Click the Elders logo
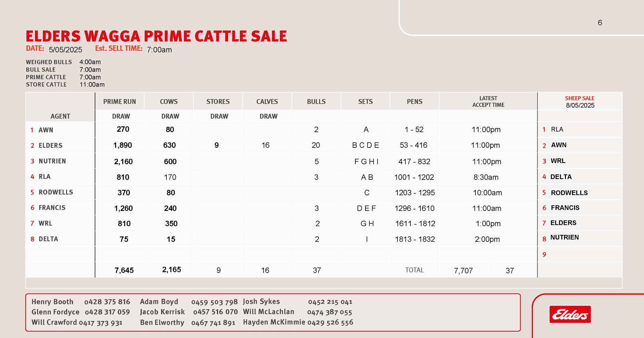Image resolution: width=644 pixels, height=338 pixels. click(570, 314)
